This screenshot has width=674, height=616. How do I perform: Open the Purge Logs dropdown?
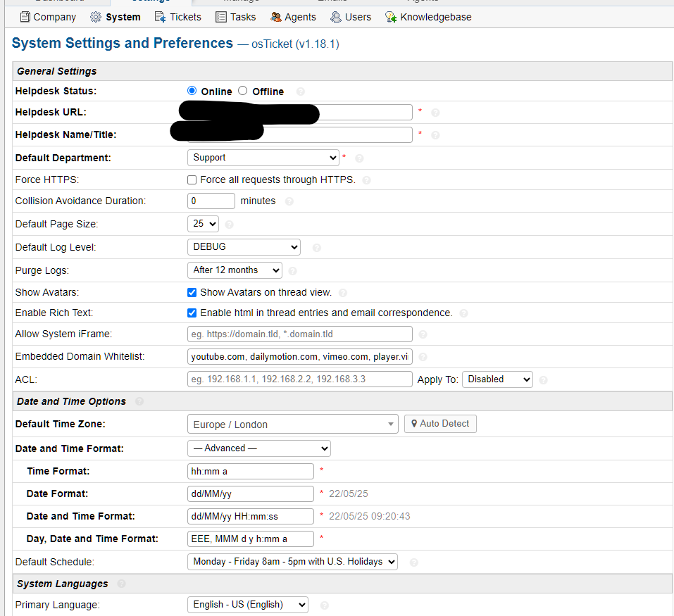pos(235,270)
